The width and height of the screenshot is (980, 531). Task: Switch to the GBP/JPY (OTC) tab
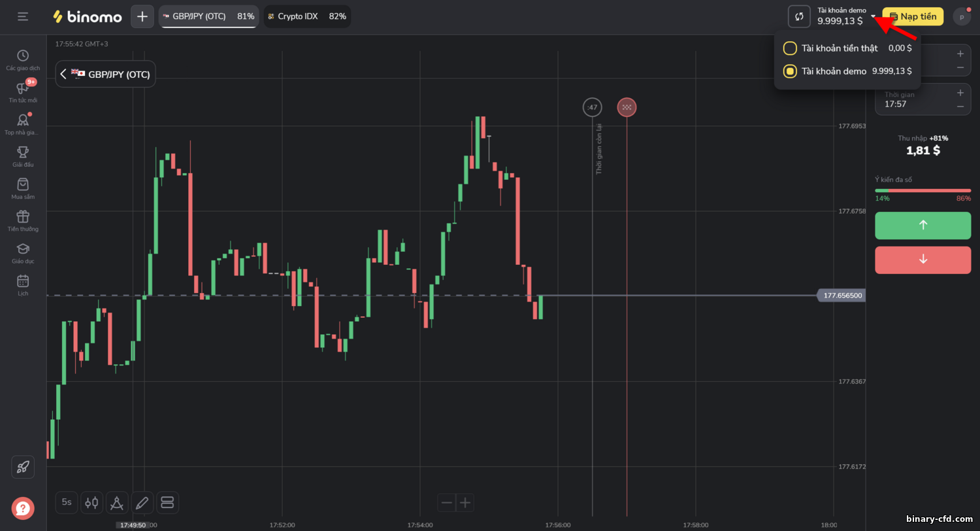[208, 16]
